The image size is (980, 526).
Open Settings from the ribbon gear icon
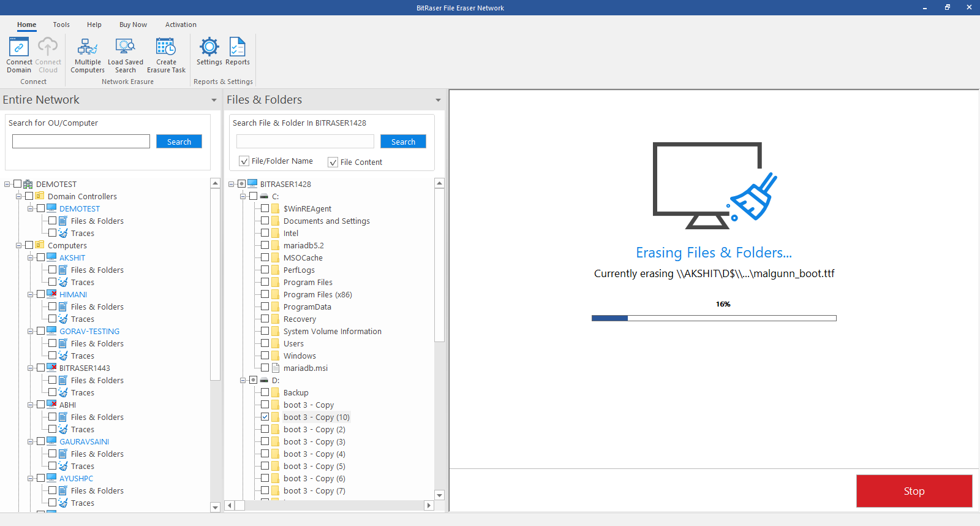coord(209,47)
